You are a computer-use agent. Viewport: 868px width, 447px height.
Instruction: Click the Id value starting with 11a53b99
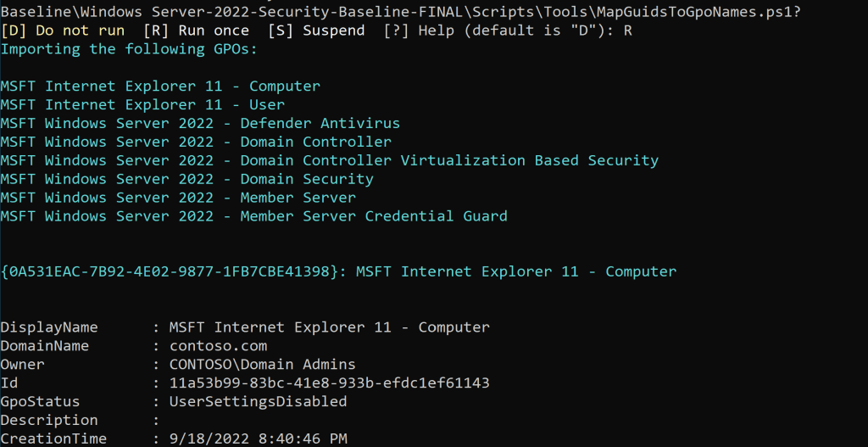[x=329, y=383]
